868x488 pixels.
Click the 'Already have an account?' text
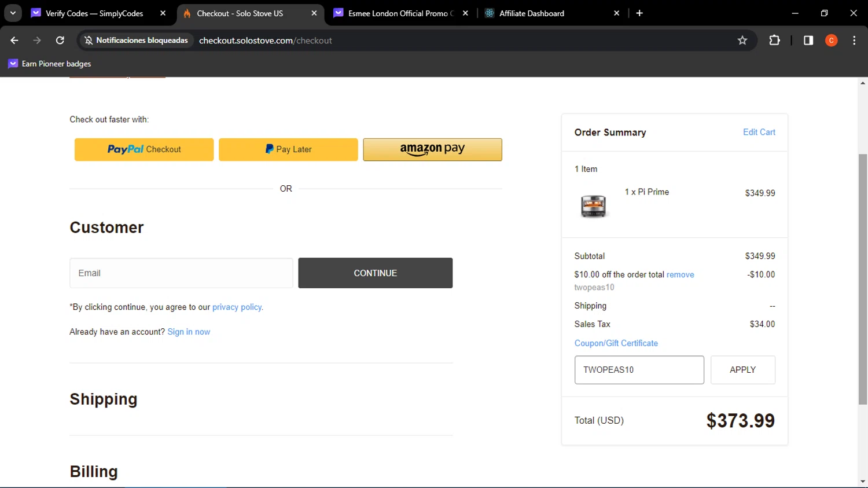coord(117,332)
